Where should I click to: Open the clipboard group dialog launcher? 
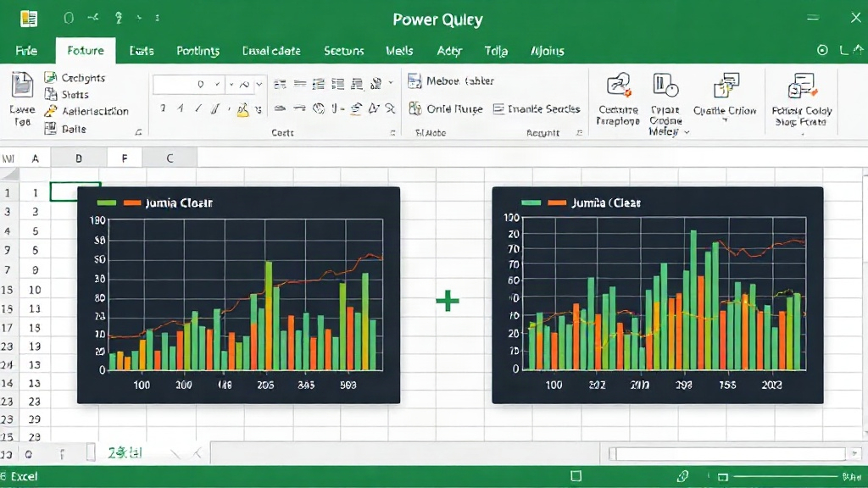pos(138,132)
